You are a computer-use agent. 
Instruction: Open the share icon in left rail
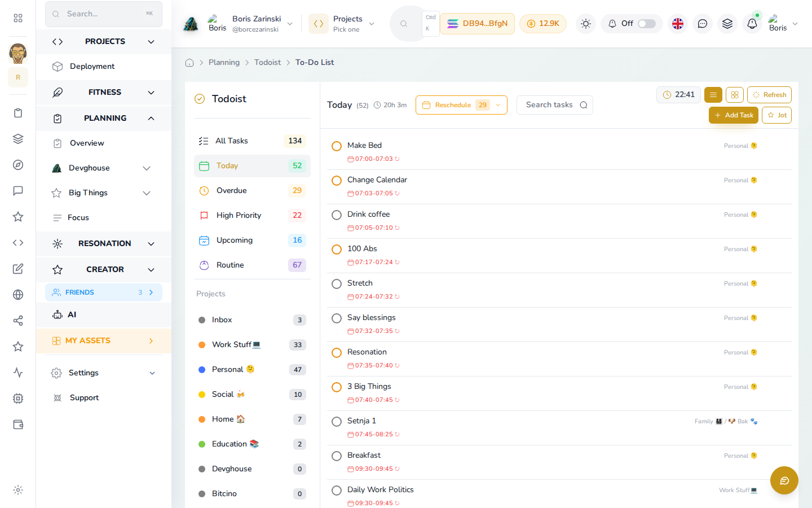pos(18,321)
